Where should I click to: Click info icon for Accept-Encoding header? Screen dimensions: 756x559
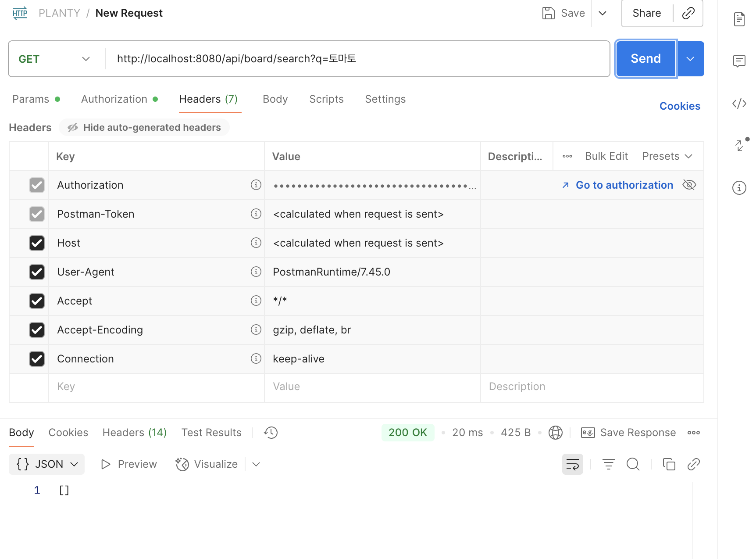(x=256, y=330)
